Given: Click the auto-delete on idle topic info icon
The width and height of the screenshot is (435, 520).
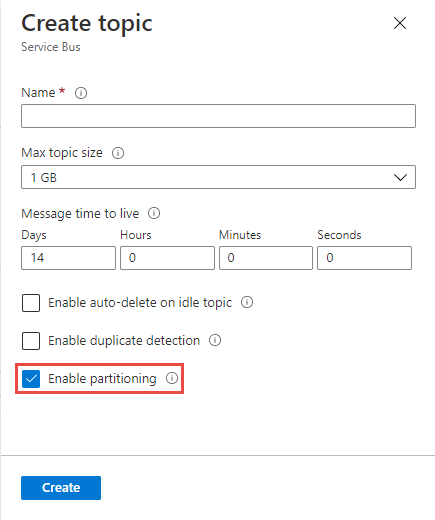Looking at the screenshot, I should pyautogui.click(x=247, y=302).
